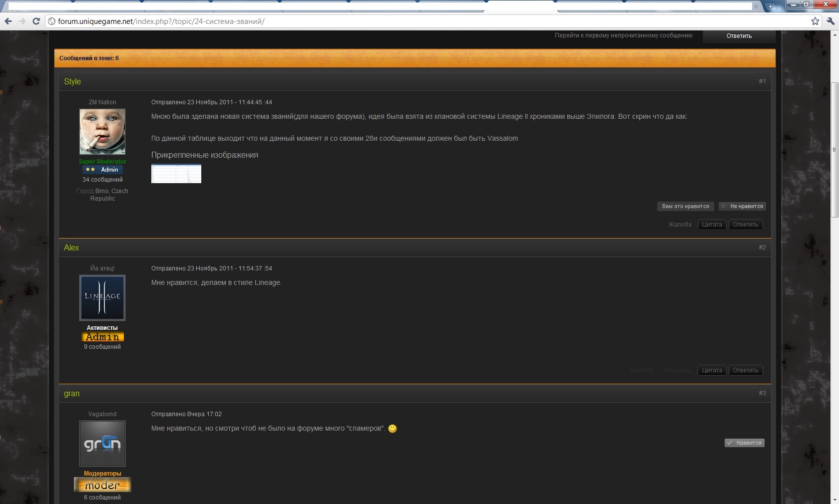This screenshot has width=839, height=504.
Task: Open permalink #2 of Alex's post
Action: [x=762, y=248]
